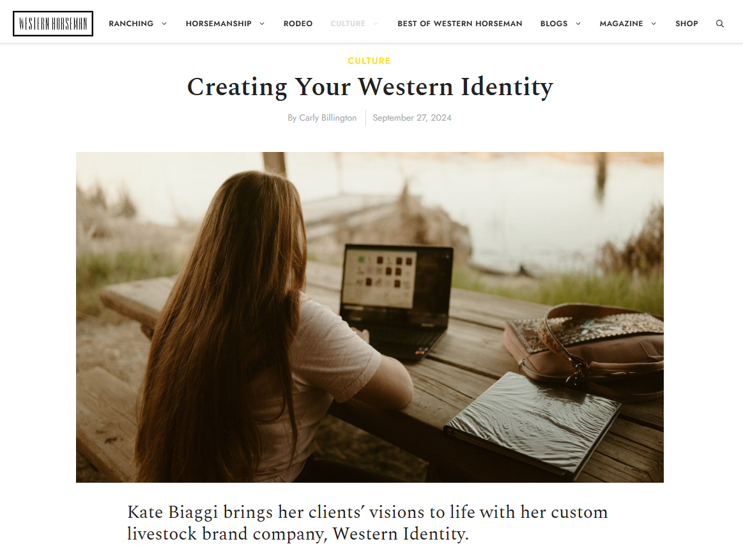
Task: Open the search magnifier icon
Action: [720, 24]
